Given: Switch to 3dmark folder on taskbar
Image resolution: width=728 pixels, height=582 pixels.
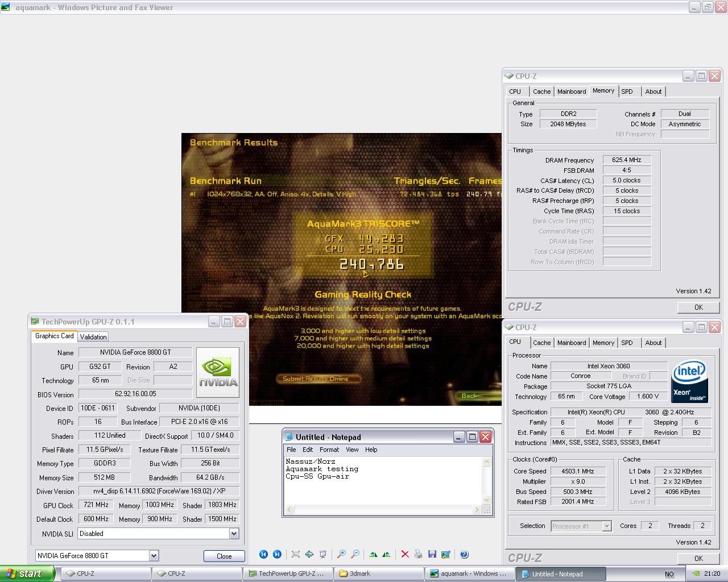Looking at the screenshot, I should [x=379, y=573].
